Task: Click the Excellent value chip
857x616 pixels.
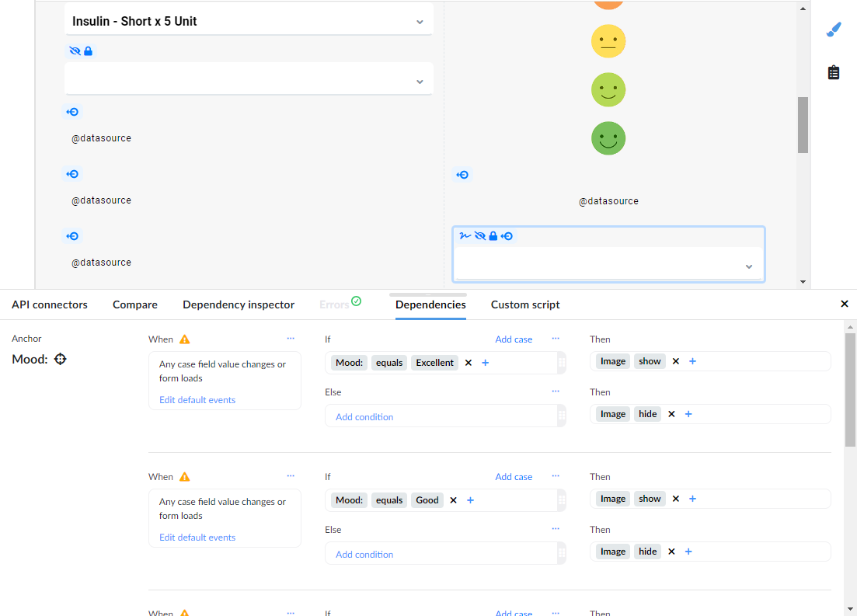Action: (x=434, y=363)
